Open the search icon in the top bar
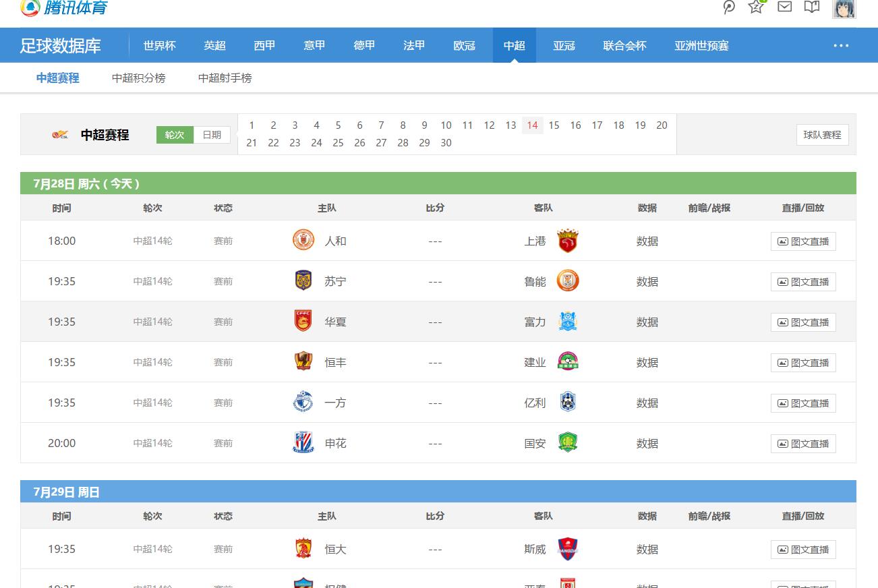The height and width of the screenshot is (588, 878). 728,8
